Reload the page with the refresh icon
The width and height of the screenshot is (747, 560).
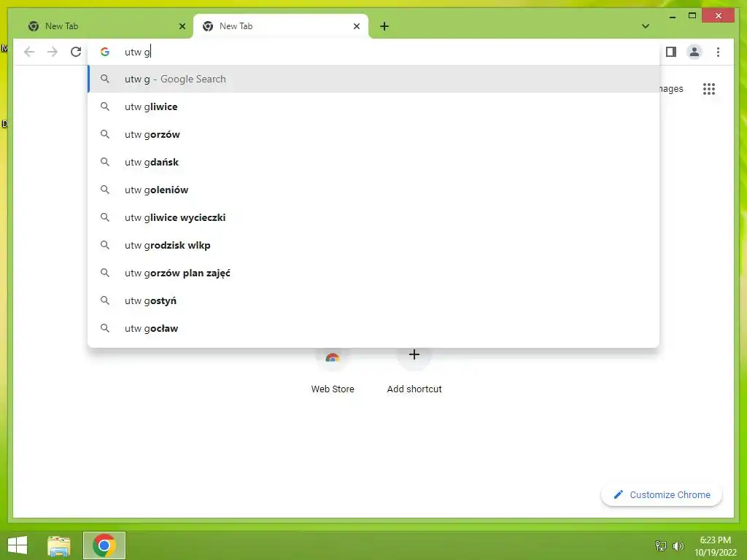[x=76, y=52]
